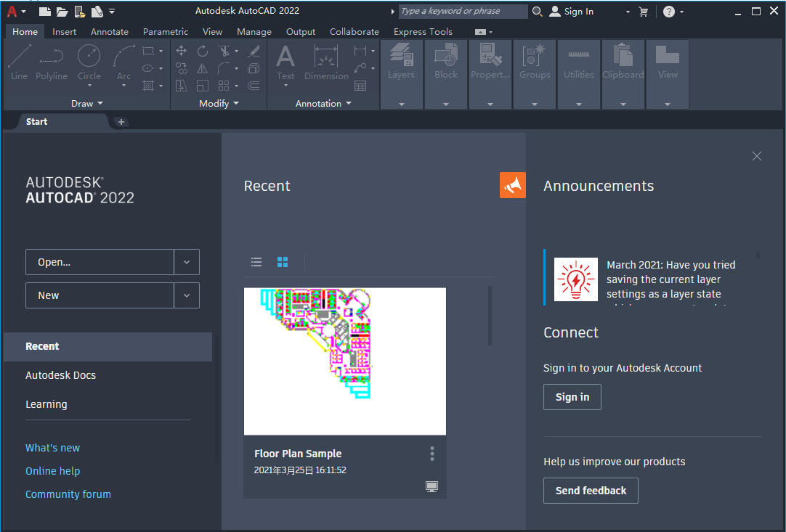Click the Linear dimension icon

point(360,51)
